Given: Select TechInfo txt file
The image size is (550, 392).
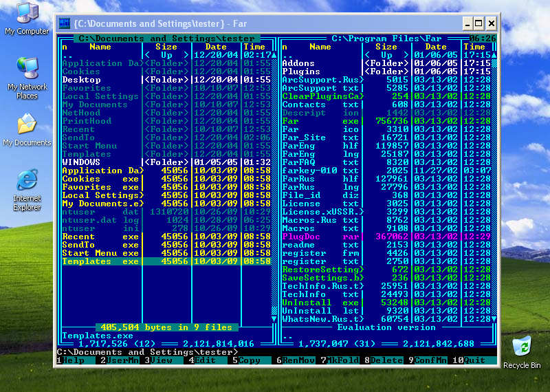Looking at the screenshot, I should tap(386, 294).
